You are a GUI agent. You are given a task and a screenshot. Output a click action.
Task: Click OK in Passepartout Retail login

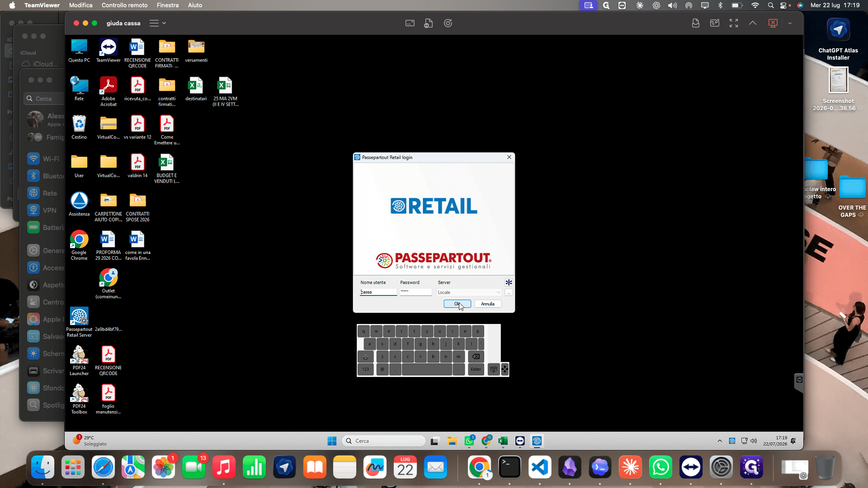[457, 304]
